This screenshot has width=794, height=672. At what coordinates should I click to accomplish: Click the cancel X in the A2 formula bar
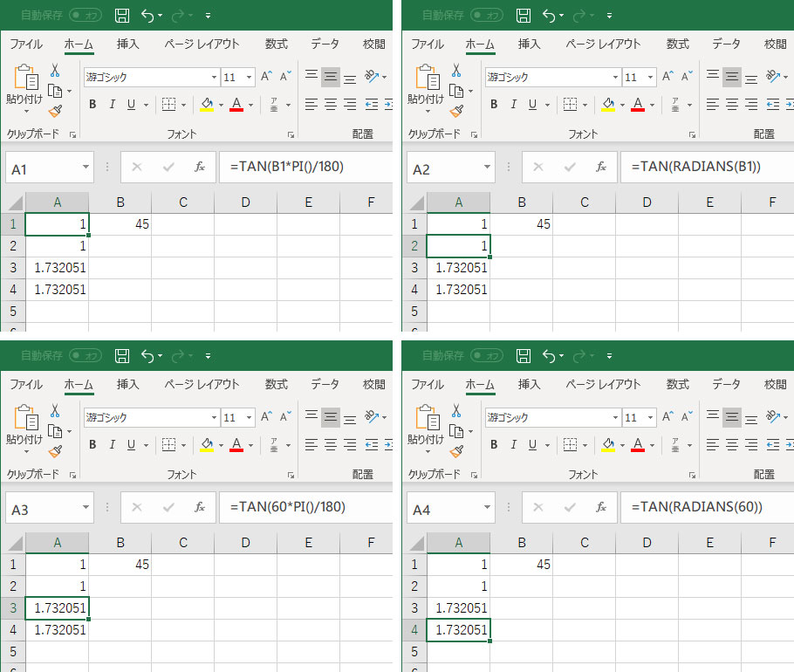tap(538, 167)
